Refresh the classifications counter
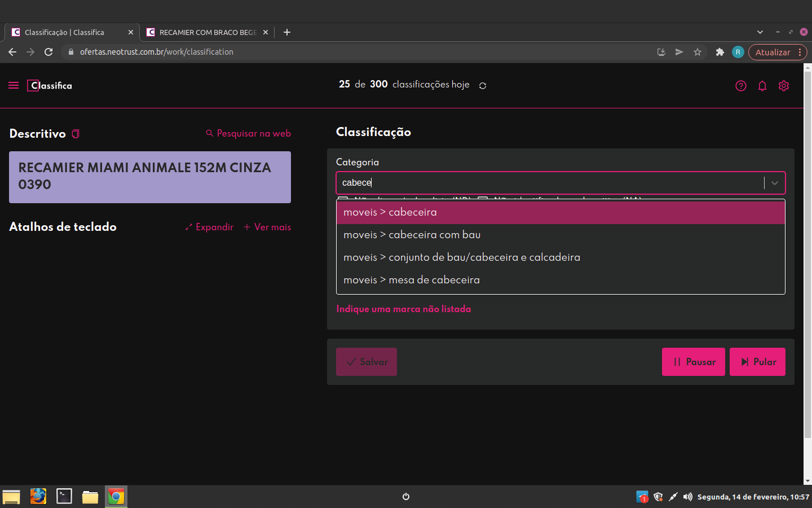Screen dimensions: 812x508 pos(483,86)
